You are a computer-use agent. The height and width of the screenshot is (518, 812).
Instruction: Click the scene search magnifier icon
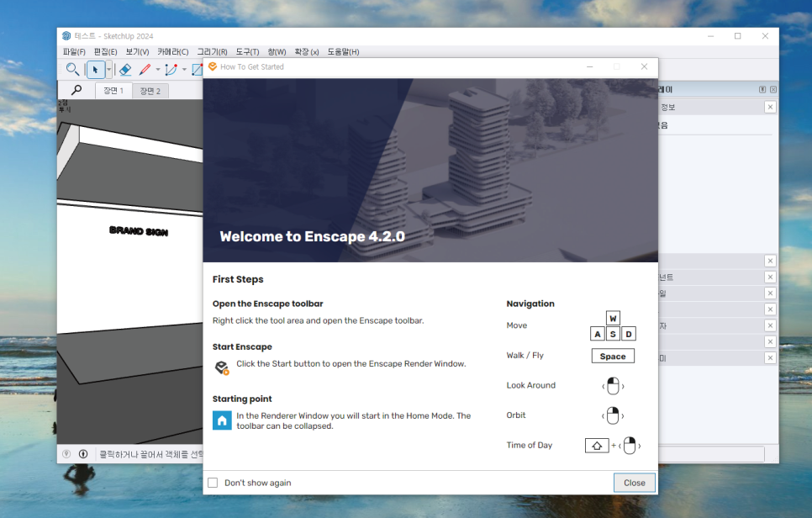76,90
